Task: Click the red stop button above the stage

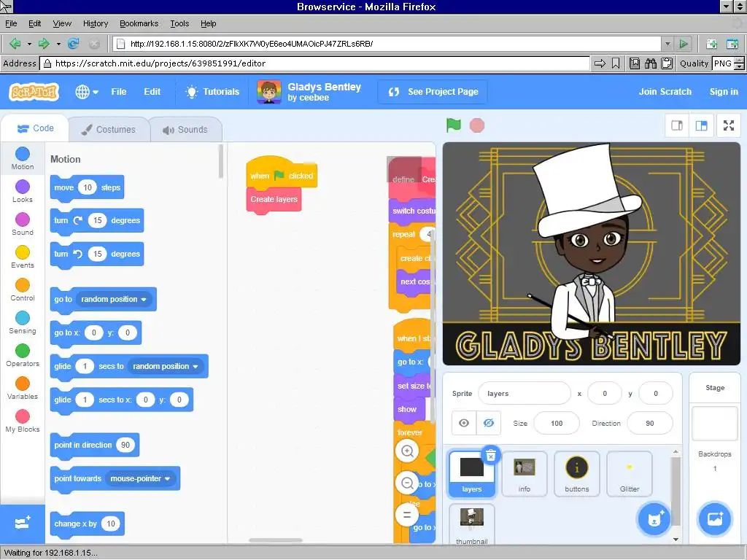Action: (477, 125)
